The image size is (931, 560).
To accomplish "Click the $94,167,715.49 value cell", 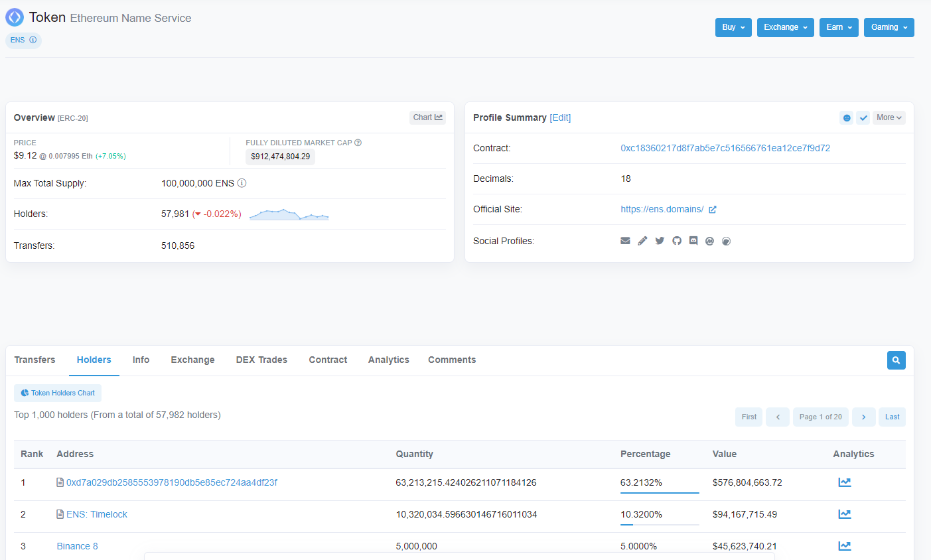I will tap(745, 514).
